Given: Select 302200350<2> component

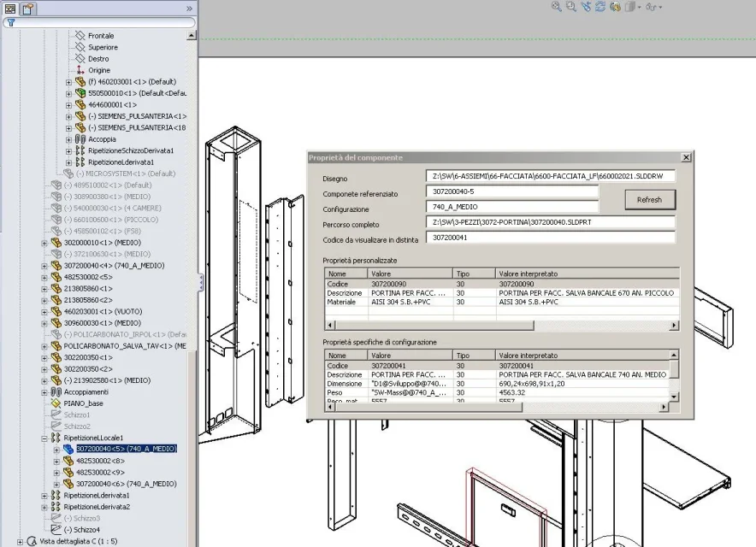Looking at the screenshot, I should point(88,369).
